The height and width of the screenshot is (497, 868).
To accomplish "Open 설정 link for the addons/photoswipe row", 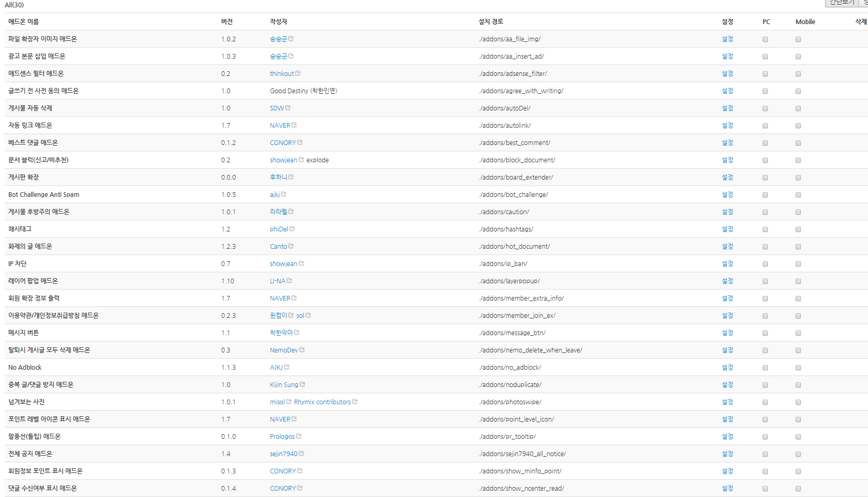I will coord(727,402).
